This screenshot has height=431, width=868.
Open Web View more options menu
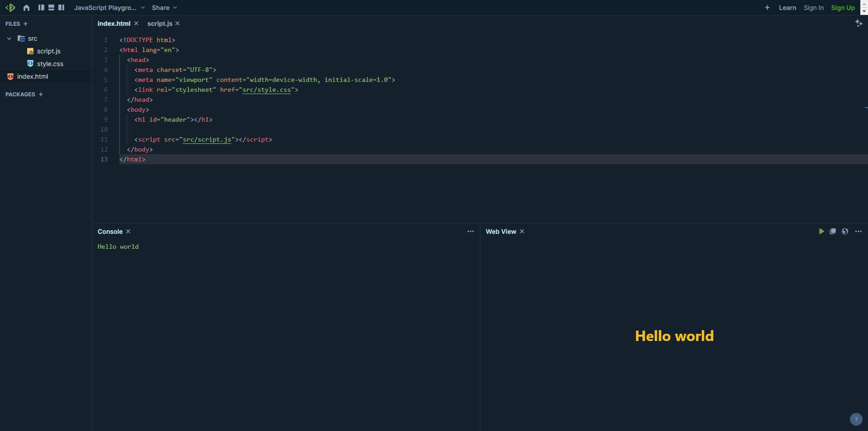tap(859, 231)
